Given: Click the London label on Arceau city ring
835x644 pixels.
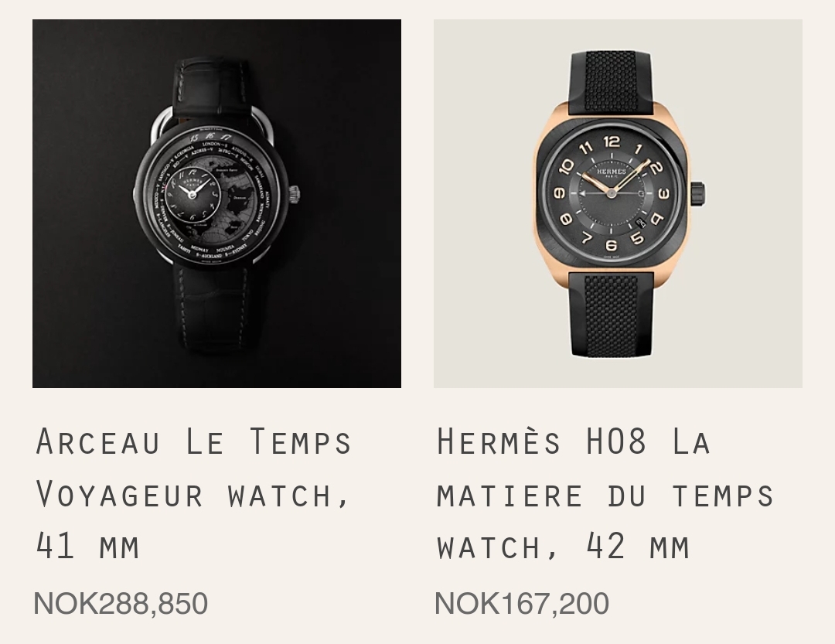Looking at the screenshot, I should coord(214,145).
